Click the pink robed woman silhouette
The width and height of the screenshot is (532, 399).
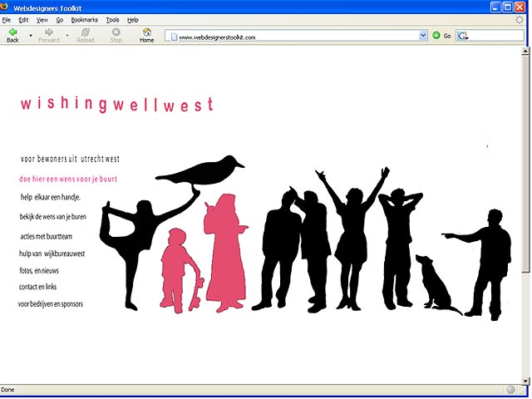[225, 254]
